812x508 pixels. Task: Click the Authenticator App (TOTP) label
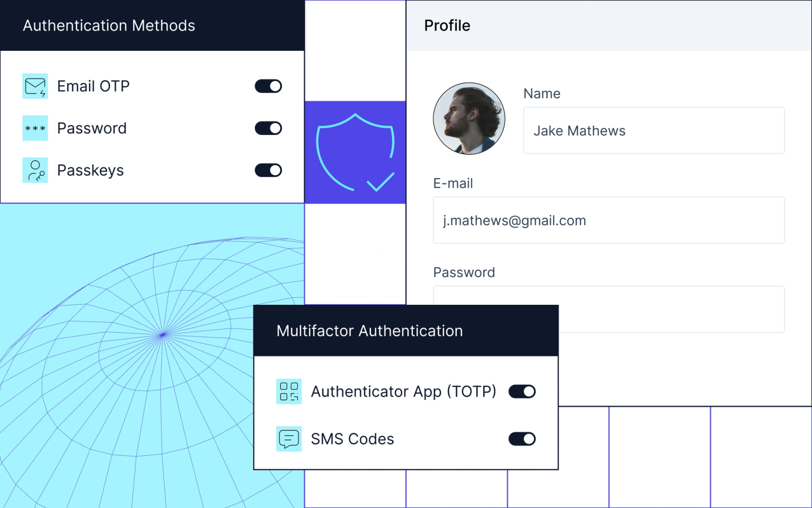click(403, 392)
